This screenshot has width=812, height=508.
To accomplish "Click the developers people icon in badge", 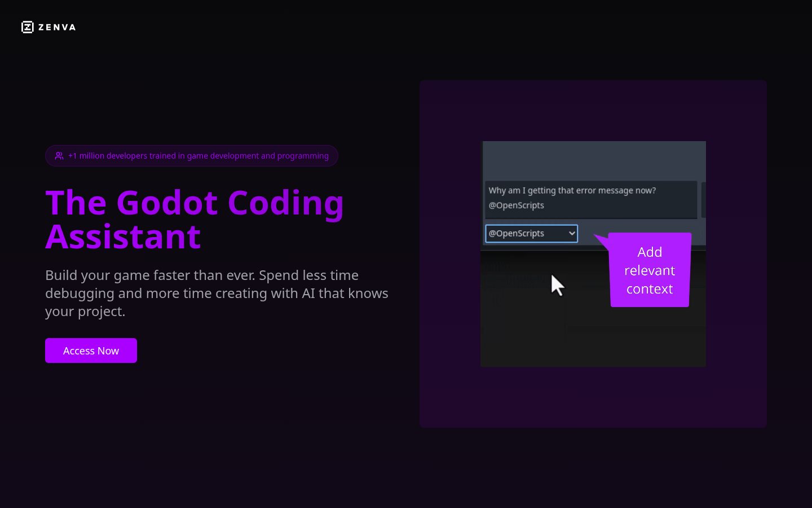I will (59, 156).
